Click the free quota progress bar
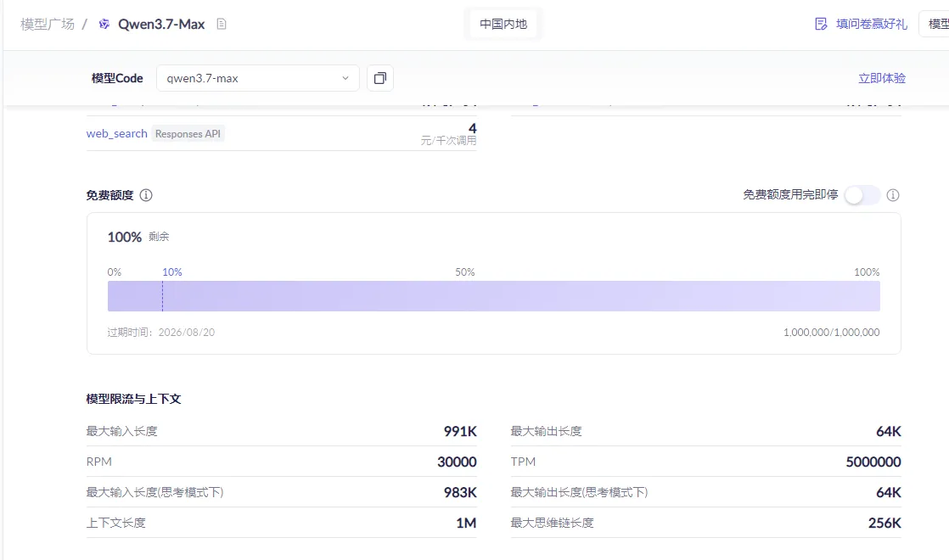The height and width of the screenshot is (560, 949). (494, 296)
